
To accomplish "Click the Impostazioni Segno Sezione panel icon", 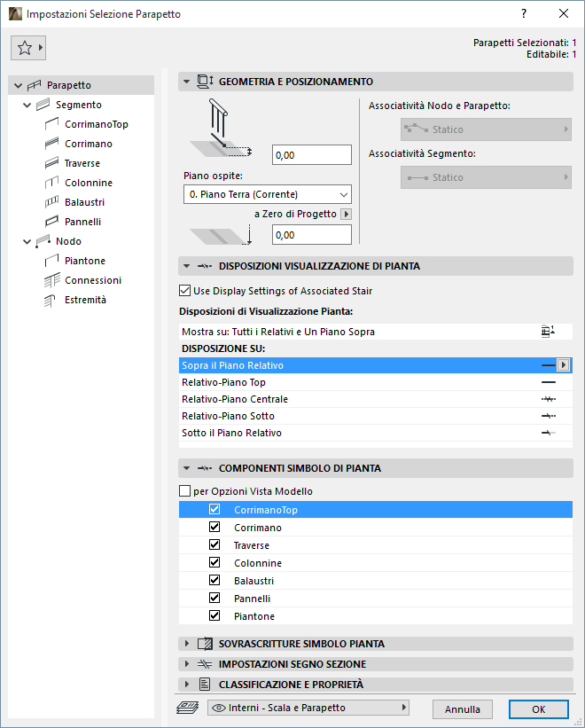I will pos(205,664).
